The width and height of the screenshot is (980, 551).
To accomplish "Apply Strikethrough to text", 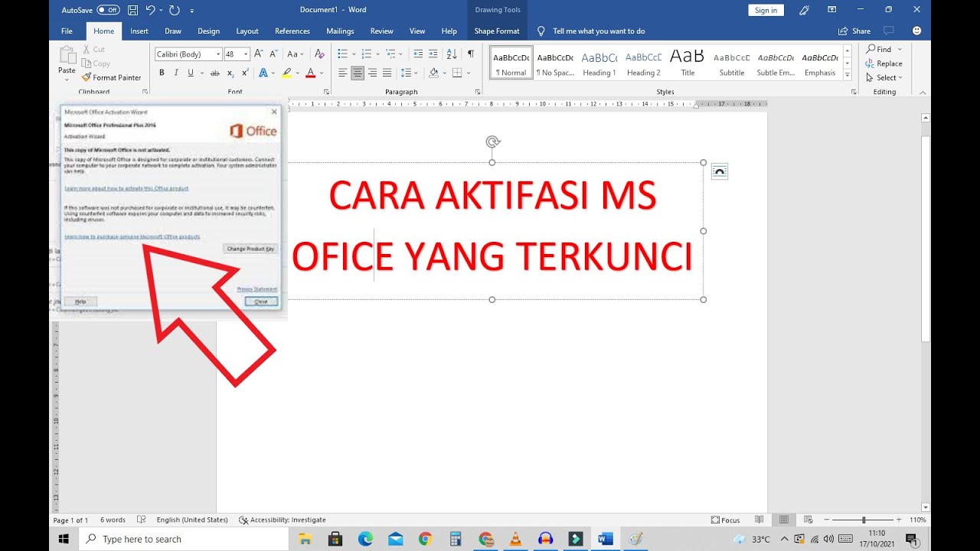I will click(215, 73).
